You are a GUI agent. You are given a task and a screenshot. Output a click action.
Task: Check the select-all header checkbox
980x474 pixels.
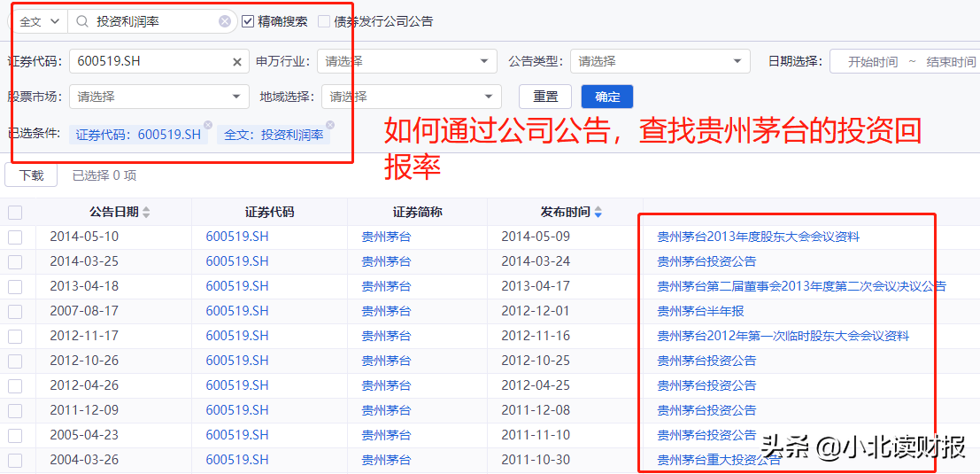pyautogui.click(x=15, y=213)
